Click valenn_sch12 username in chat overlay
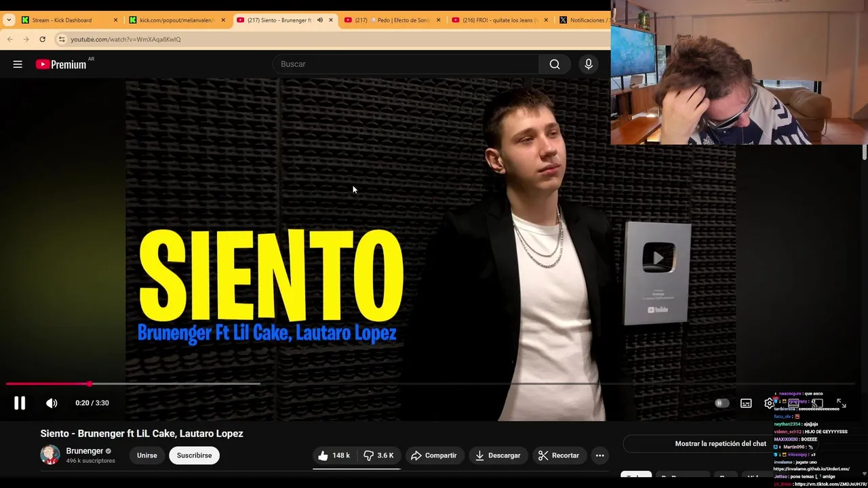Image resolution: width=868 pixels, height=488 pixels. coord(787,432)
